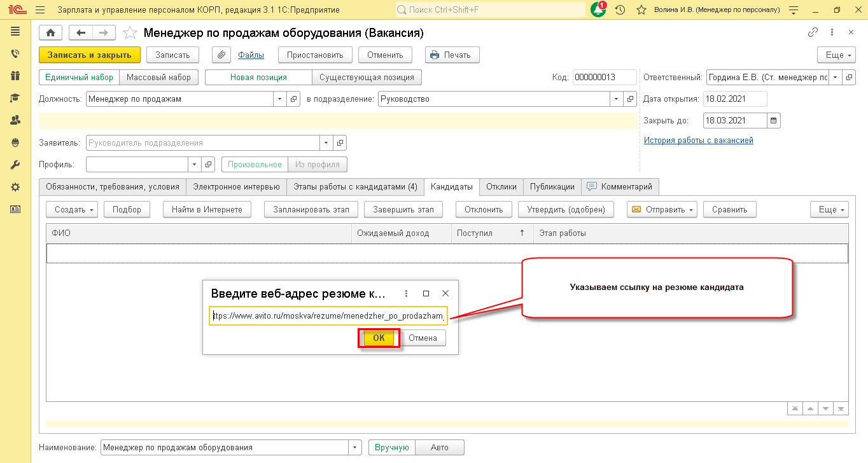Open the sections menu in the left sidebar

pyautogui.click(x=15, y=31)
